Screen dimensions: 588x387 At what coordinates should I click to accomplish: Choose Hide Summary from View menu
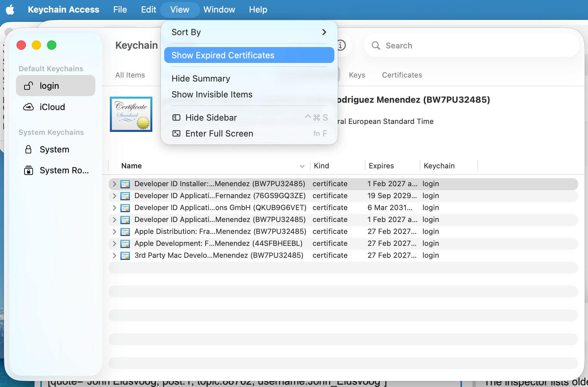249,79
